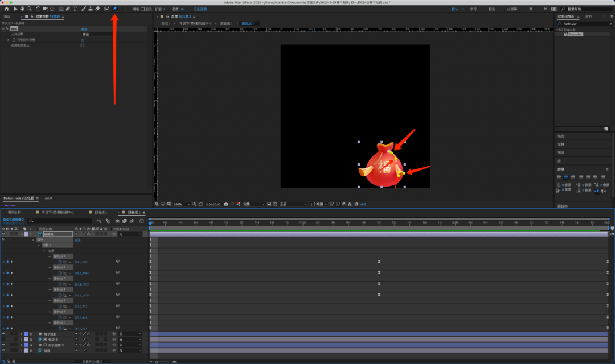Switch to the 学习 workspace
Viewport: 615px width, 364px height.
click(473, 9)
